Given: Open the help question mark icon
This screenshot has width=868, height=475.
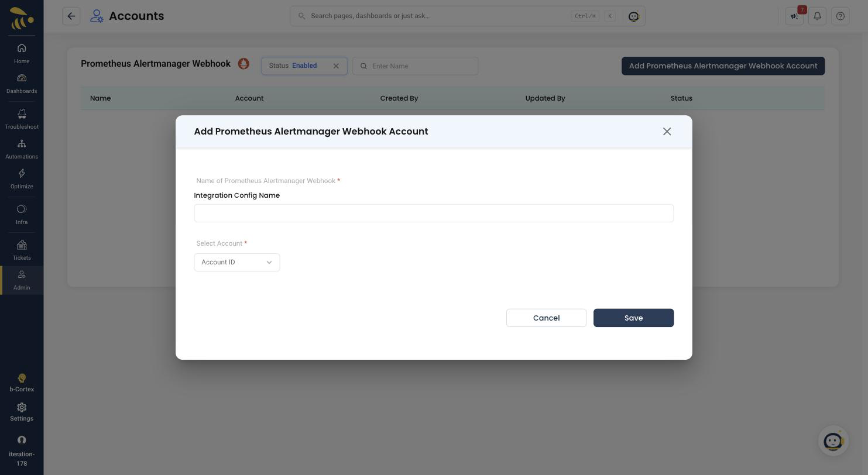Looking at the screenshot, I should [840, 16].
